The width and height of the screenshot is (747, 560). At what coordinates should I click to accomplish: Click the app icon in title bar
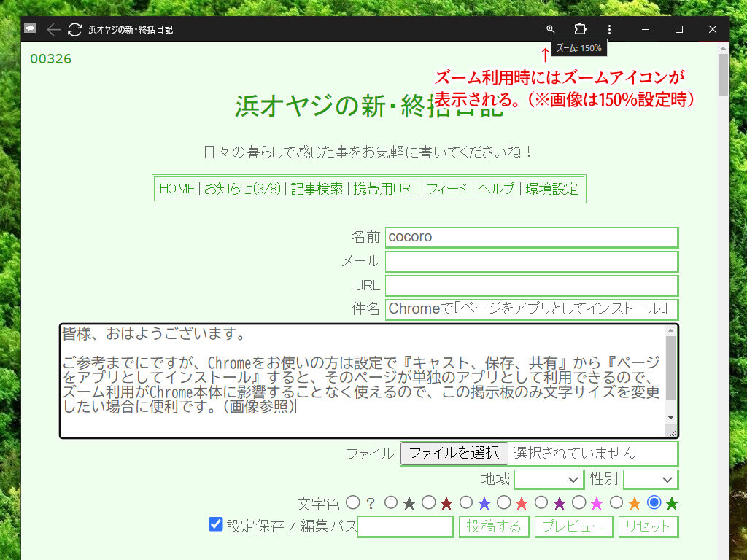(x=30, y=29)
